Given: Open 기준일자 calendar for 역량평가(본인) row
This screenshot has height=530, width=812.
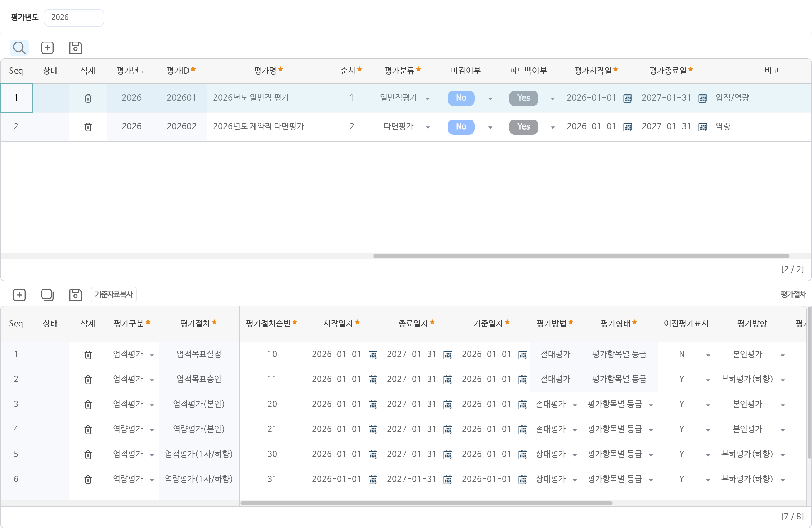Looking at the screenshot, I should pos(523,430).
